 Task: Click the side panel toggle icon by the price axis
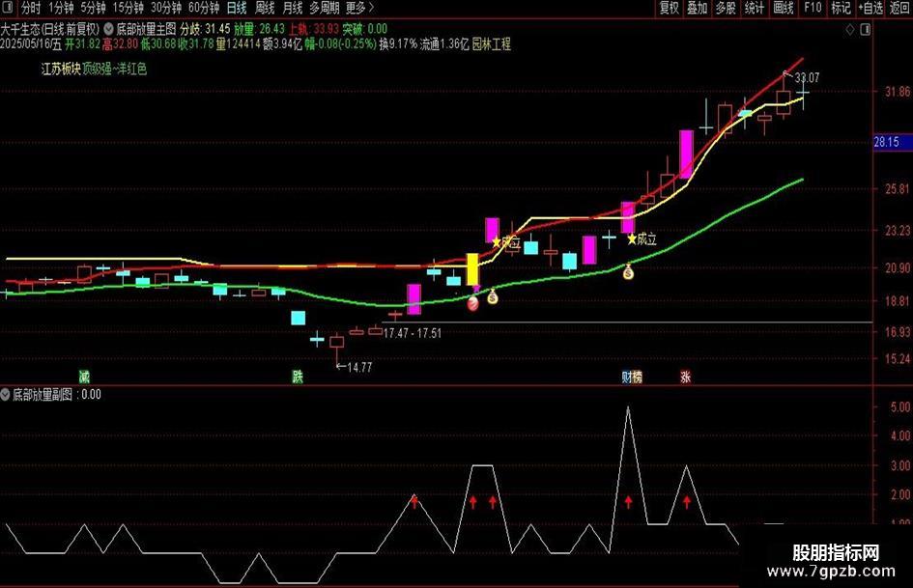[866, 30]
